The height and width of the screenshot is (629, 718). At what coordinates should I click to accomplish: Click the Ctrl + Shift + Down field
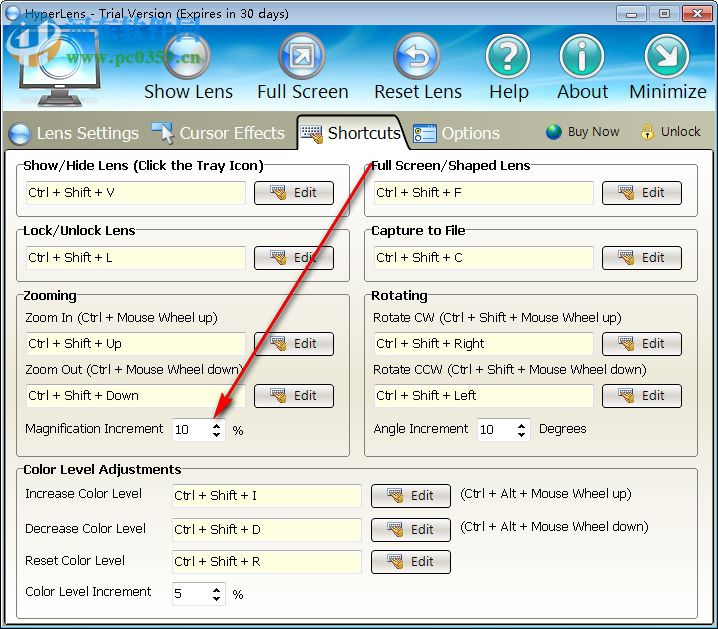[136, 396]
